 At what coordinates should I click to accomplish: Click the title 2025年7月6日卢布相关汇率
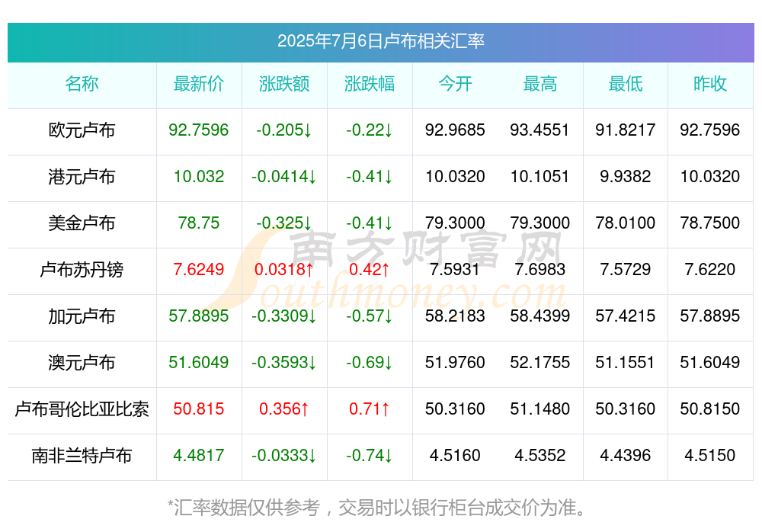pos(380,41)
